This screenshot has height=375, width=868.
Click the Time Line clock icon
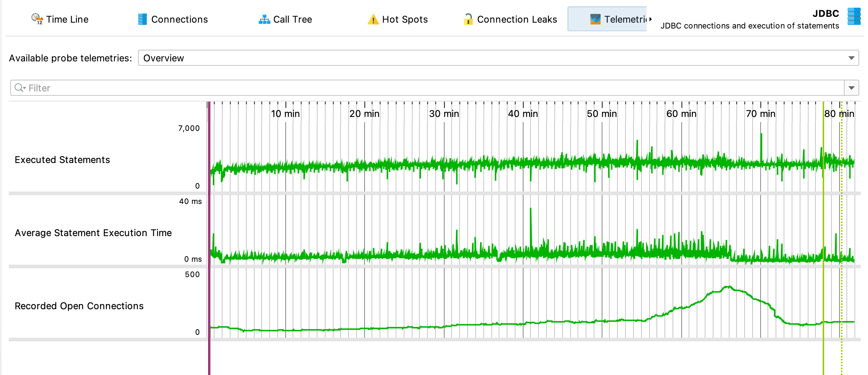37,19
